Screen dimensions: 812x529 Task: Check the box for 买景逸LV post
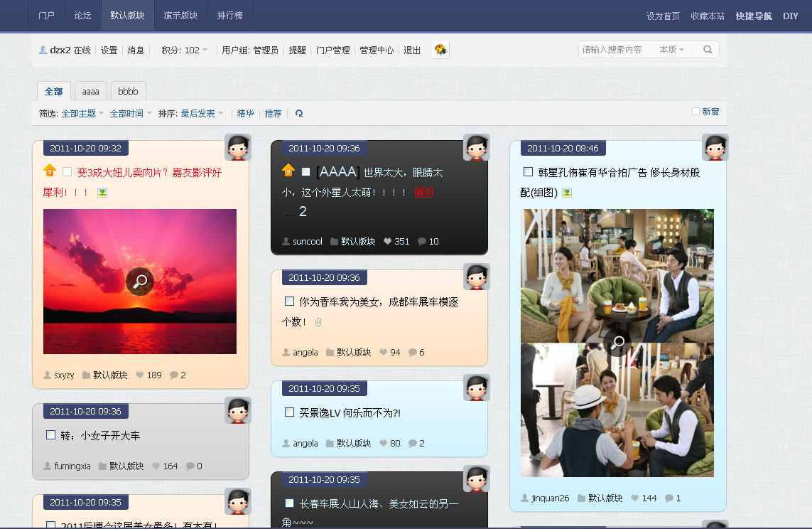pos(289,412)
